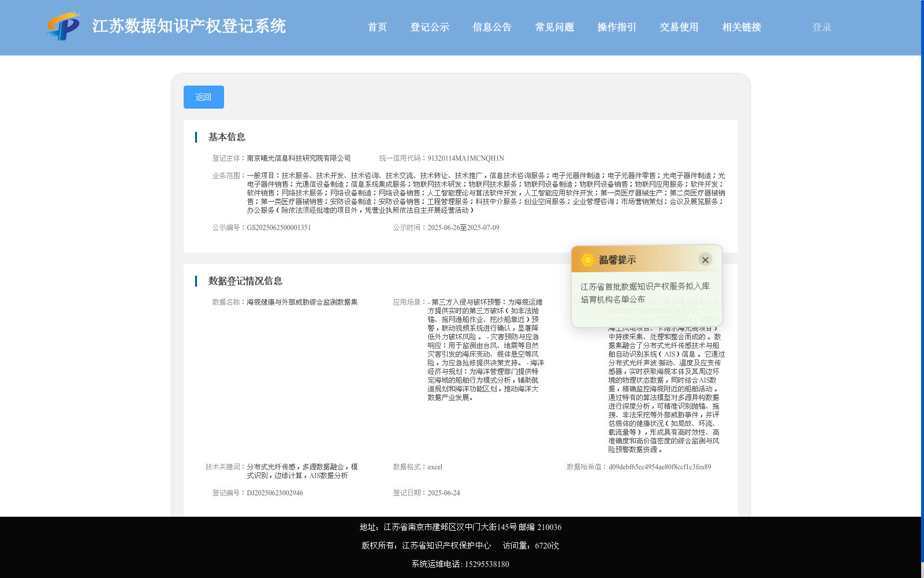Click the visit count 6720次

click(x=547, y=546)
